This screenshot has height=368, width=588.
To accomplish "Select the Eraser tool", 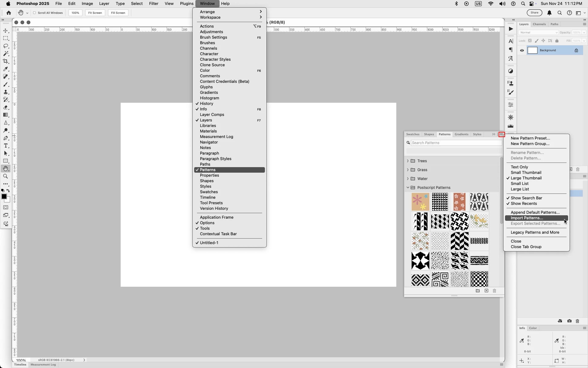I will [6, 107].
